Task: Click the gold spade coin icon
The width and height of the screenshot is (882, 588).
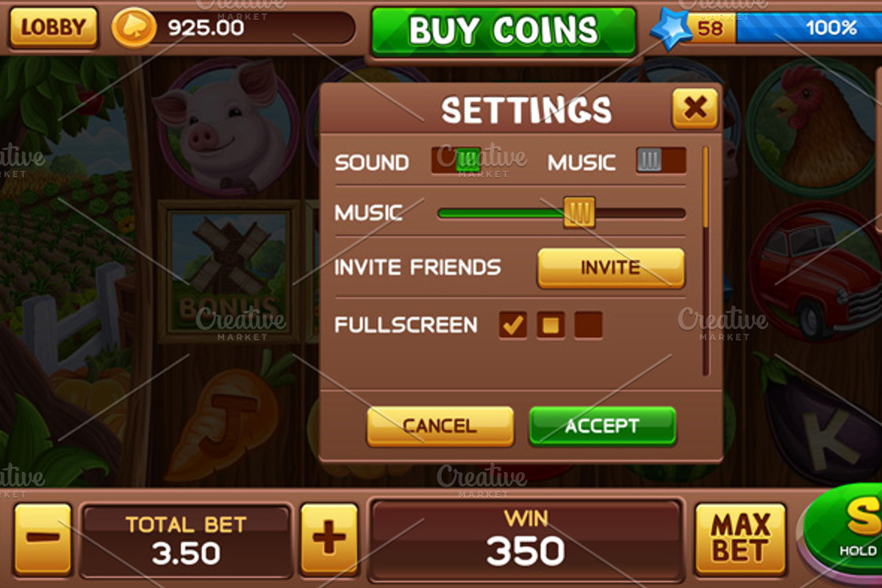Action: (x=134, y=28)
